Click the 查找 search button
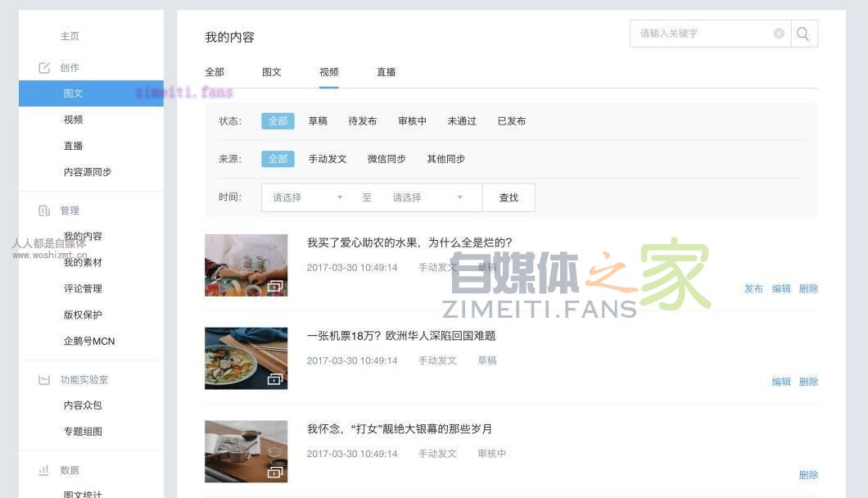The width and height of the screenshot is (868, 498). [x=509, y=197]
